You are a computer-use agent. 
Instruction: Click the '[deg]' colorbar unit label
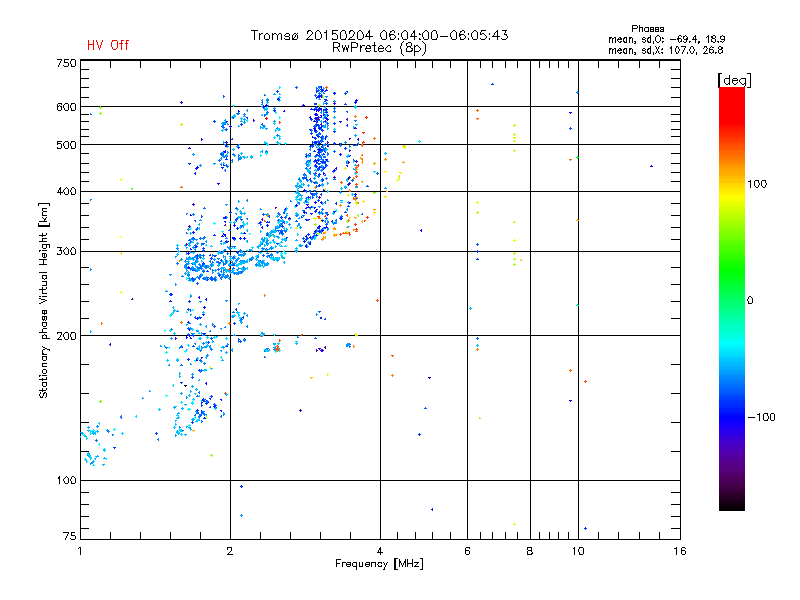coord(734,80)
